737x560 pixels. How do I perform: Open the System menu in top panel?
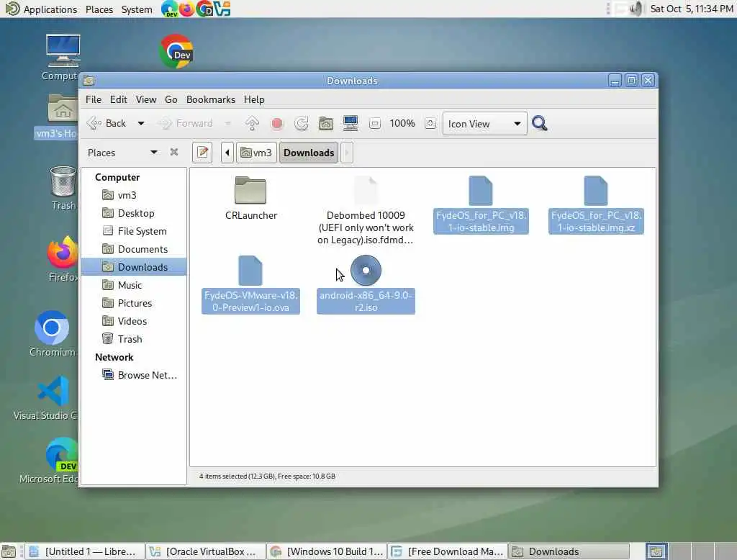pyautogui.click(x=137, y=9)
